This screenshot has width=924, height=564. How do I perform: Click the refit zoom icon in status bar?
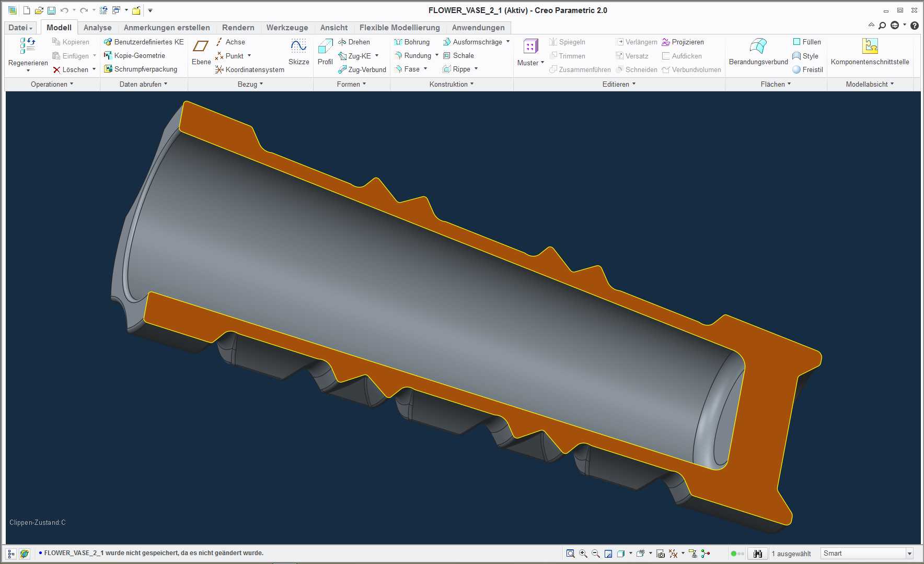pos(571,554)
